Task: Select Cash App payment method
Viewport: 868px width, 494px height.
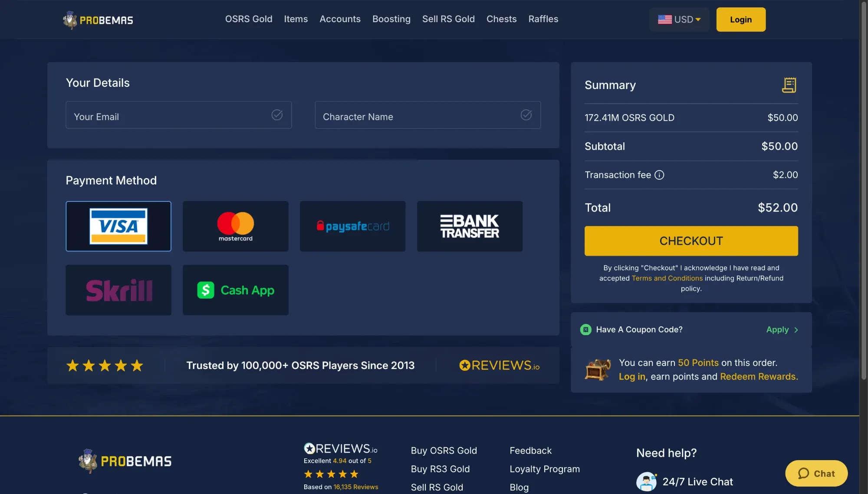Action: pyautogui.click(x=236, y=290)
